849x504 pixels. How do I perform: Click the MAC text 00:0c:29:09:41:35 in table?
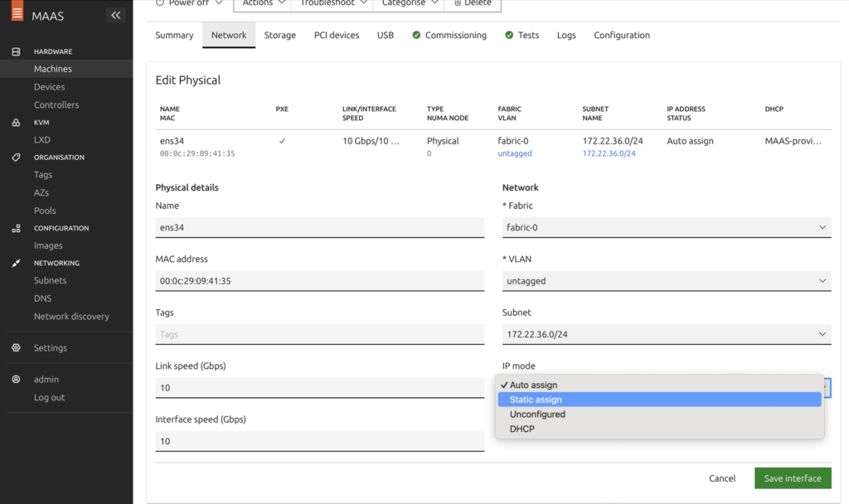pos(197,153)
